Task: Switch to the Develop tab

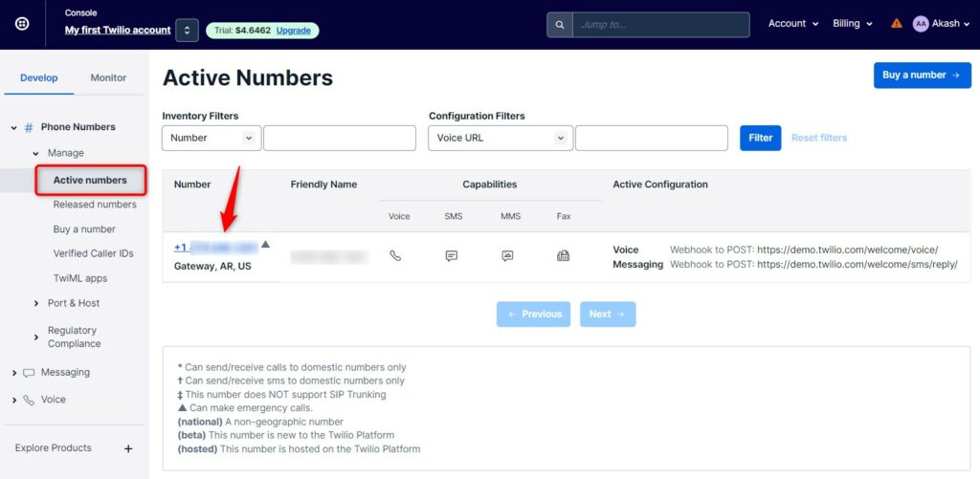Action: (x=38, y=78)
